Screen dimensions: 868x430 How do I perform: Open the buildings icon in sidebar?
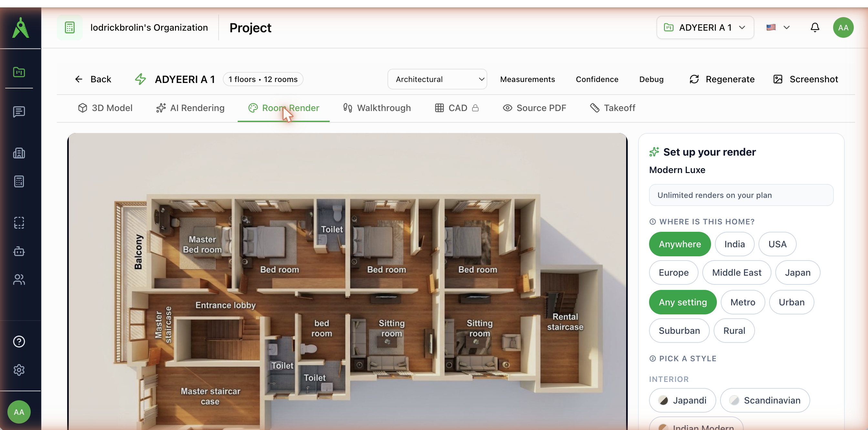click(x=19, y=153)
